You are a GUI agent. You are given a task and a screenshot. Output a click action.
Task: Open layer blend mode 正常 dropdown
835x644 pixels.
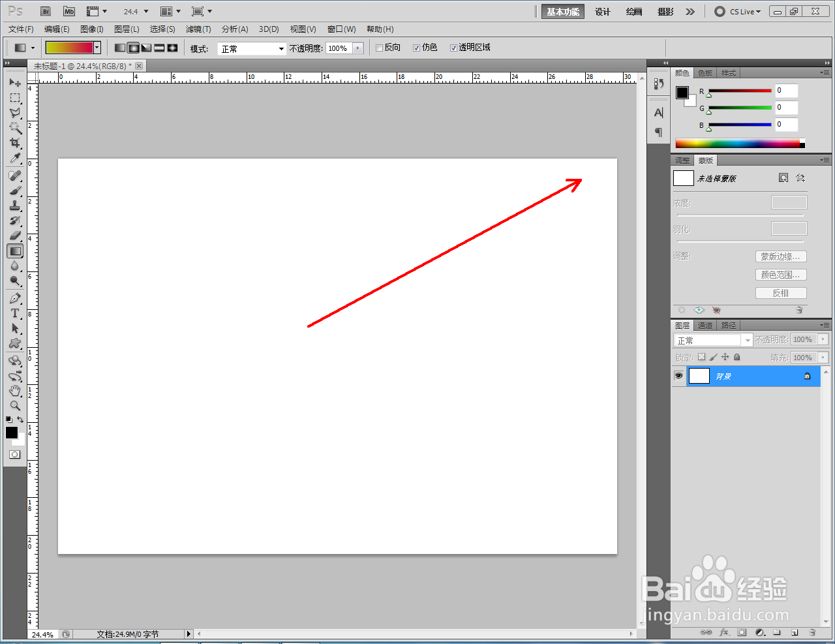(713, 340)
